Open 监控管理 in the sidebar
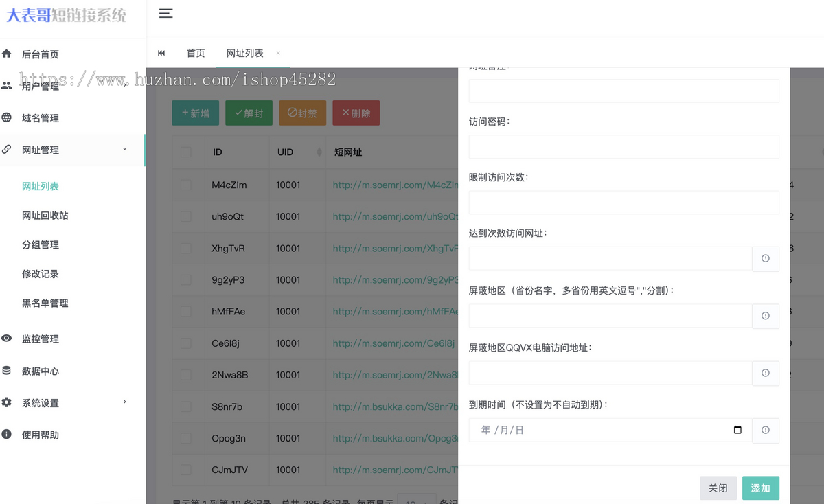824x504 pixels. [40, 339]
